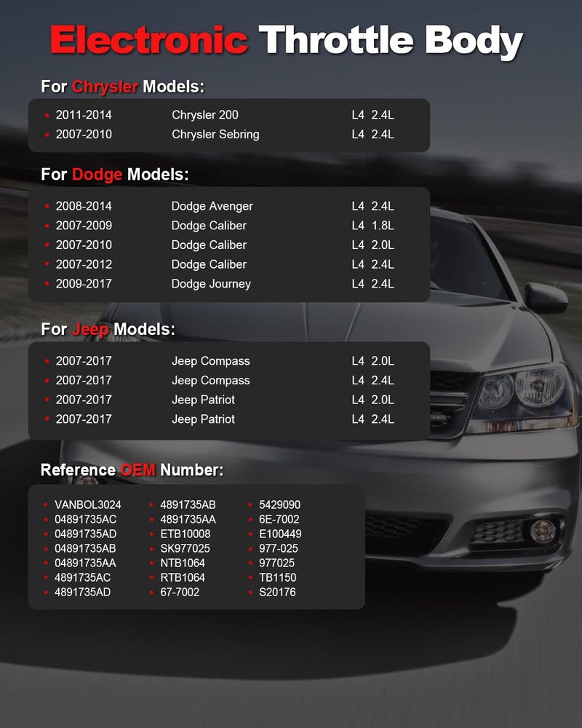The width and height of the screenshot is (582, 728).
Task: Select OEM number '5429090'
Action: tap(280, 505)
